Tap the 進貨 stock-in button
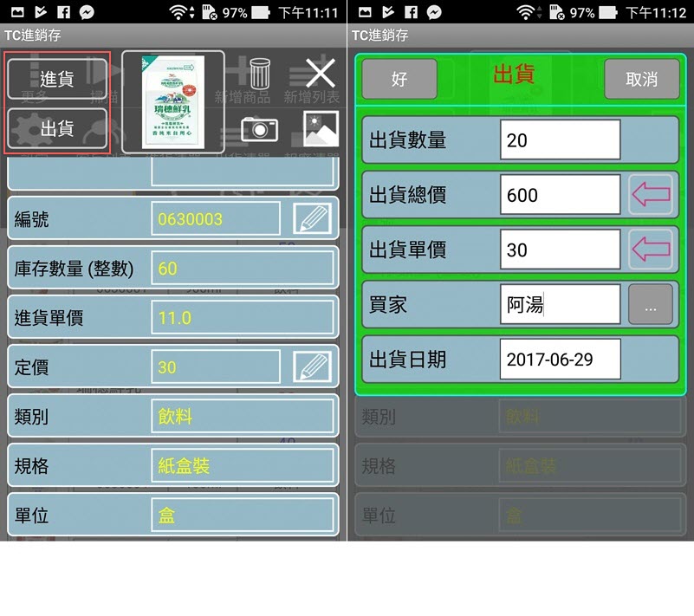 point(57,79)
